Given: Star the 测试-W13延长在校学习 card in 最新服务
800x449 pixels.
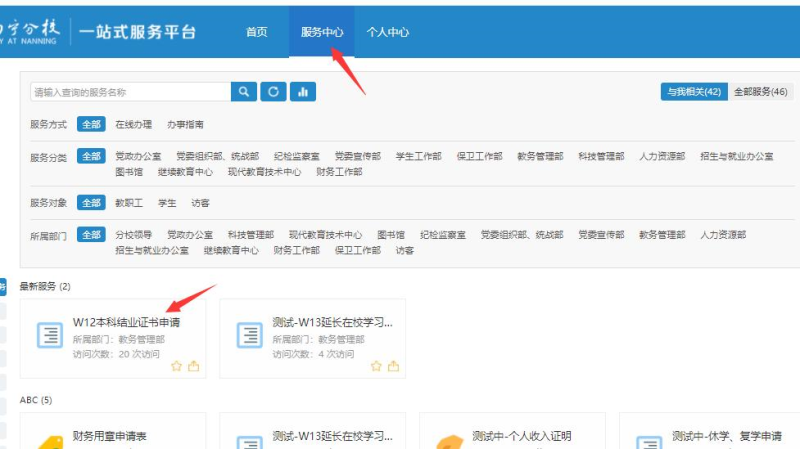Looking at the screenshot, I should 377,366.
